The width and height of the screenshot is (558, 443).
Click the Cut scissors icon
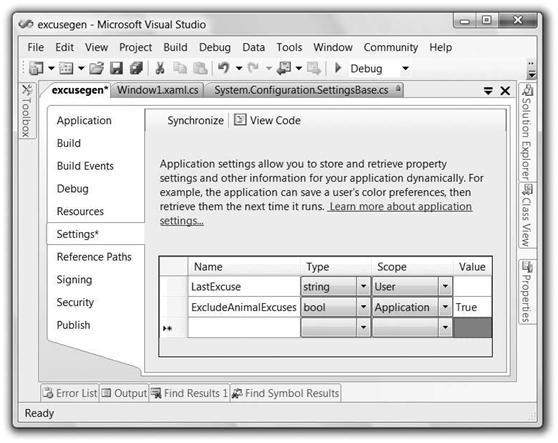160,68
